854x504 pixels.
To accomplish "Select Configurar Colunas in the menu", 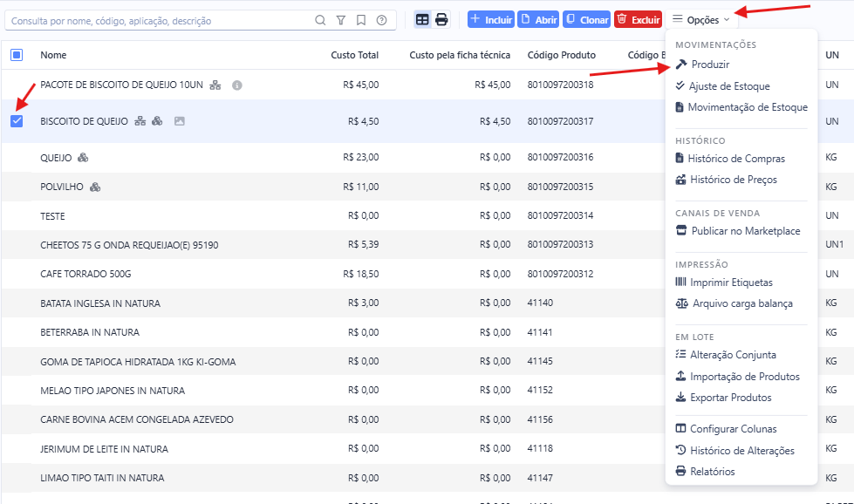I will (x=726, y=429).
